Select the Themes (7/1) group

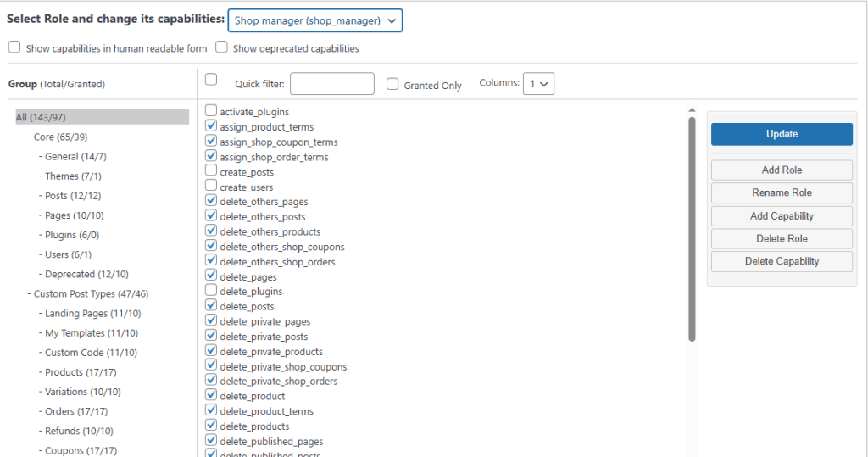pyautogui.click(x=73, y=176)
